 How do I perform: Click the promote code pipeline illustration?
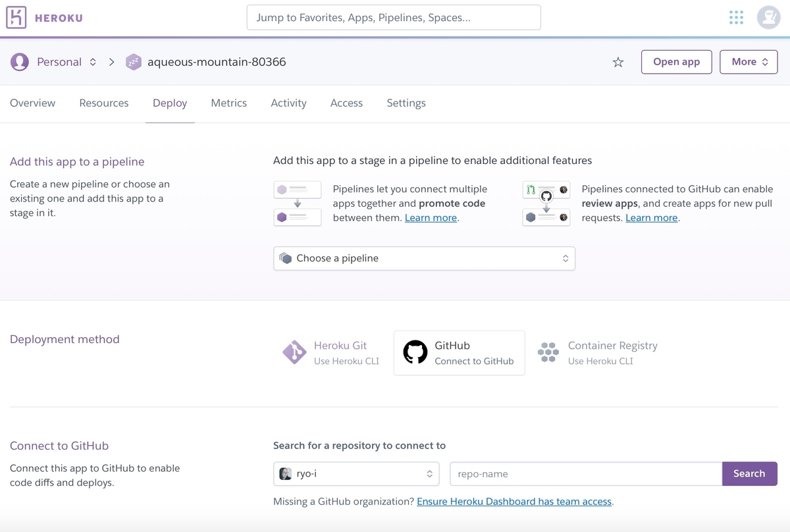click(x=298, y=203)
